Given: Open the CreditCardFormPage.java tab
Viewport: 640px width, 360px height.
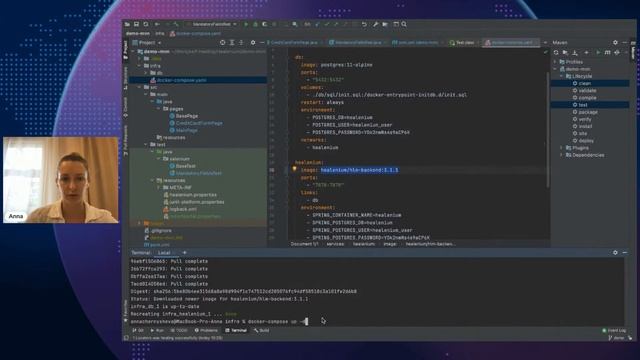Looking at the screenshot, I should pos(293,42).
